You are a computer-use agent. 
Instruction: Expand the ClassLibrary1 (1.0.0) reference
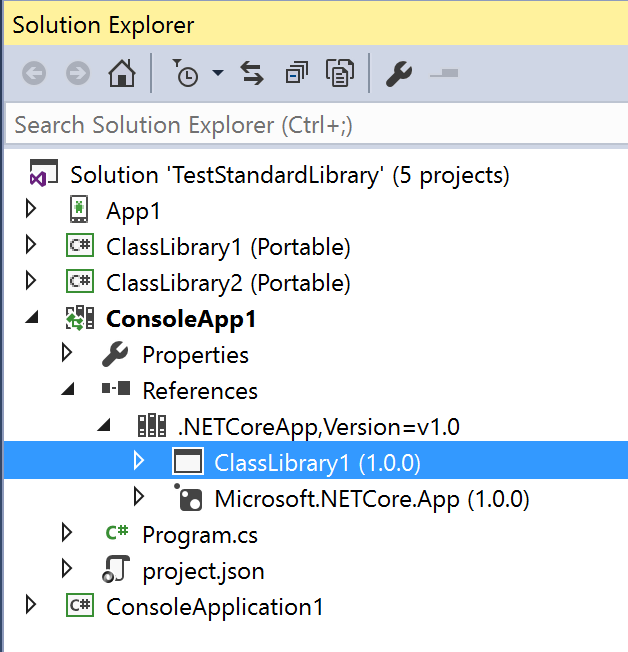tap(139, 461)
